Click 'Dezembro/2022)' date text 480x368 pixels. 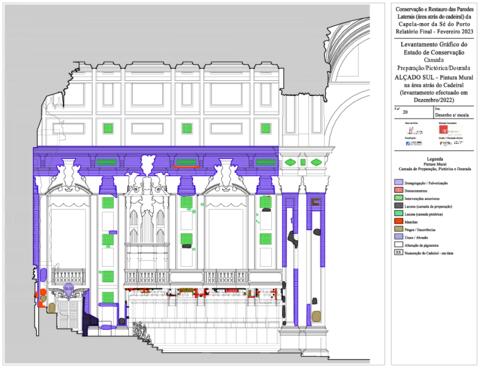pos(434,100)
